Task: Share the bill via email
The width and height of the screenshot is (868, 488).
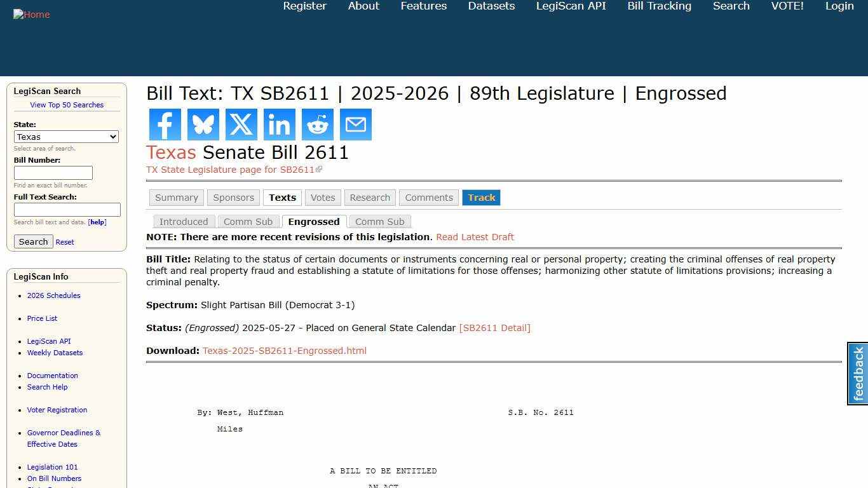Action: coord(355,125)
